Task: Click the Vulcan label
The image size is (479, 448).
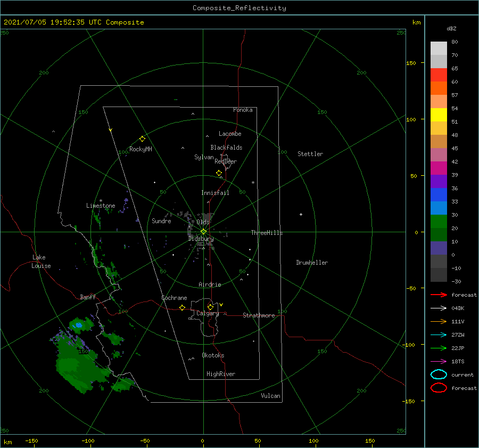Action: (271, 396)
